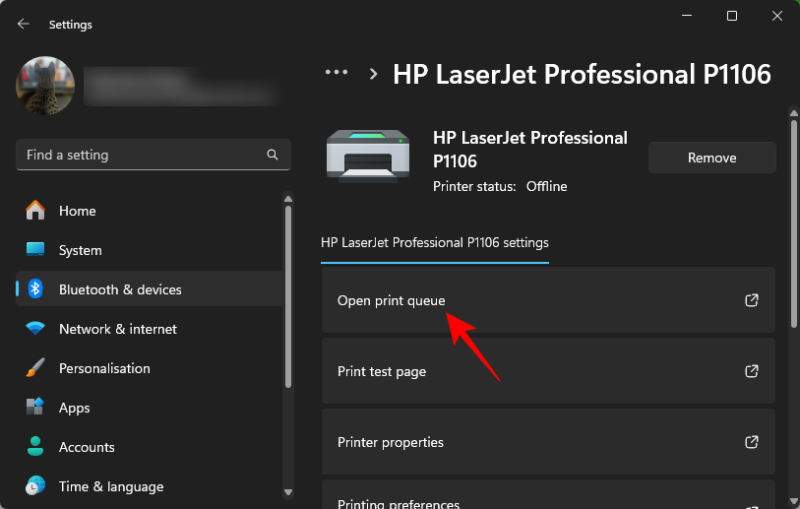800x509 pixels.
Task: Click the magnifier search icon
Action: coord(272,155)
